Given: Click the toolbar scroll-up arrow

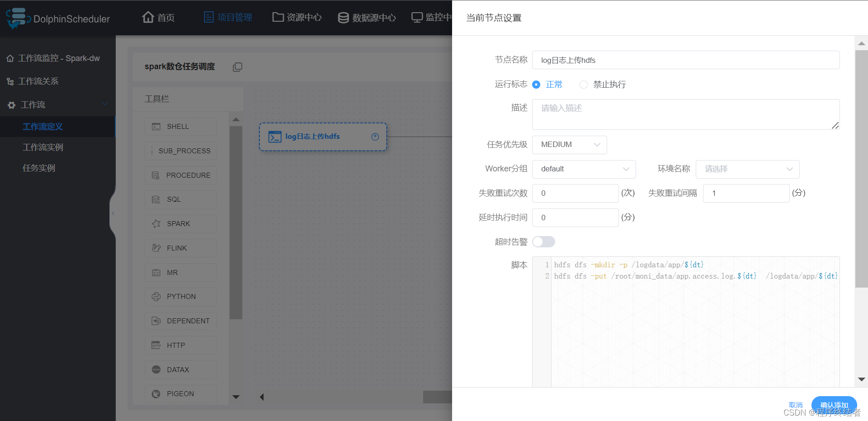Looking at the screenshot, I should pos(236,120).
